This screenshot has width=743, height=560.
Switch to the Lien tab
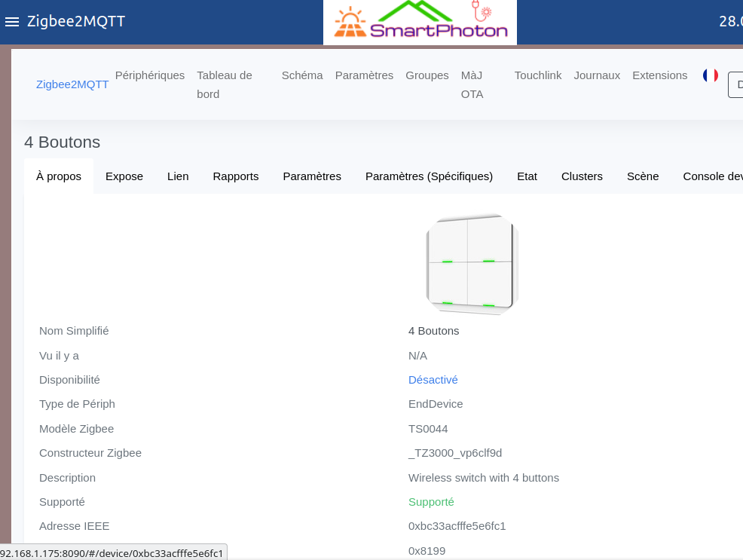tap(178, 176)
